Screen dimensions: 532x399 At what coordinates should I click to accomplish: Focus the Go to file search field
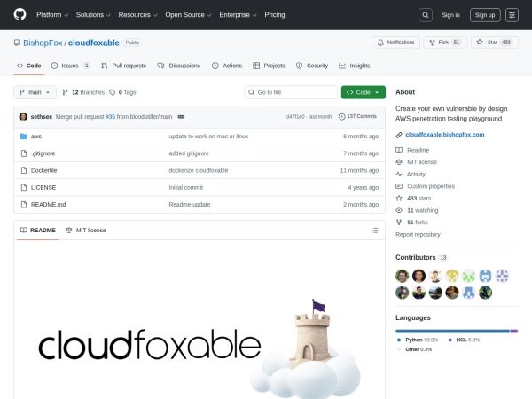coord(291,92)
